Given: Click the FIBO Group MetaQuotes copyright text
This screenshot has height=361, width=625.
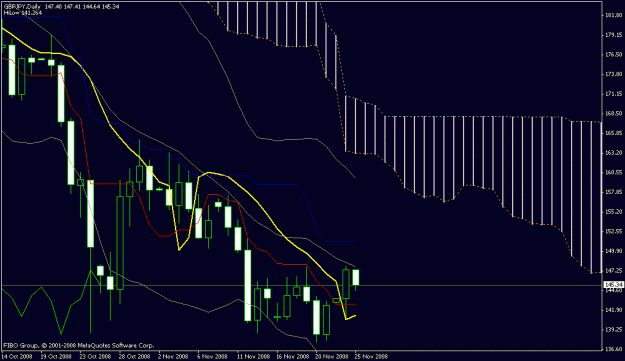Looking at the screenshot, I should pyautogui.click(x=78, y=345).
